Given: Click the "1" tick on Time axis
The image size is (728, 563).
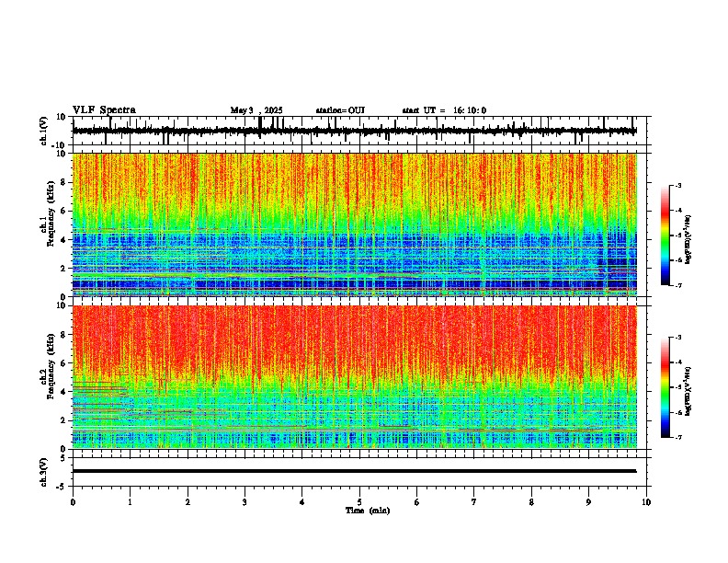Looking at the screenshot, I should click(130, 502).
